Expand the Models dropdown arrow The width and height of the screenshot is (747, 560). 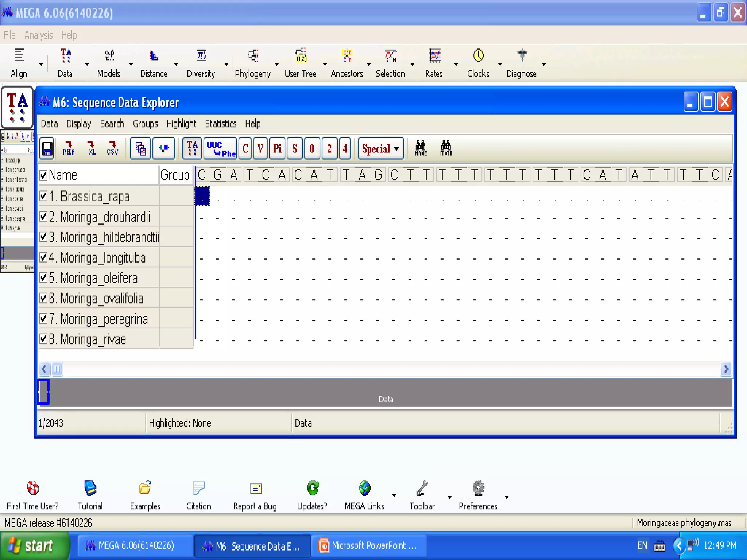tap(131, 65)
